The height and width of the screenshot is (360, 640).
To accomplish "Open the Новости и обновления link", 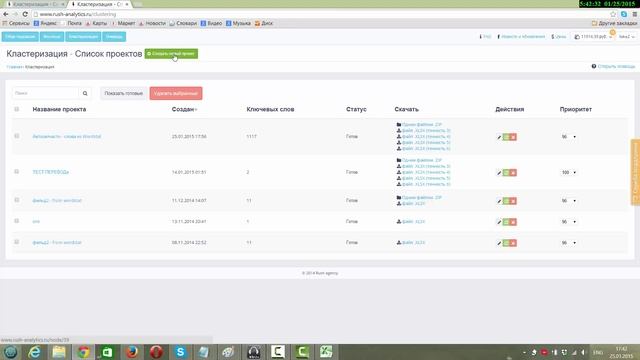I will (521, 37).
